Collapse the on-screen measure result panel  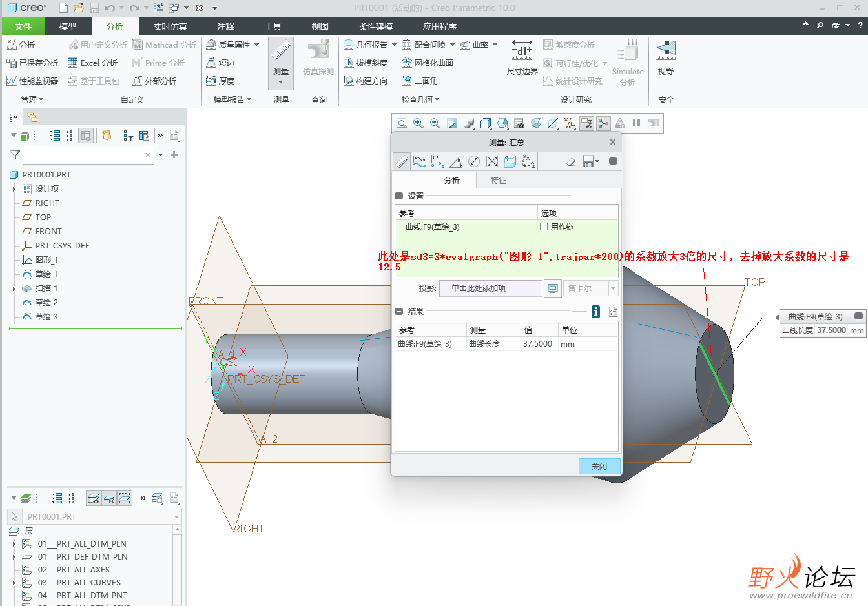tap(858, 316)
